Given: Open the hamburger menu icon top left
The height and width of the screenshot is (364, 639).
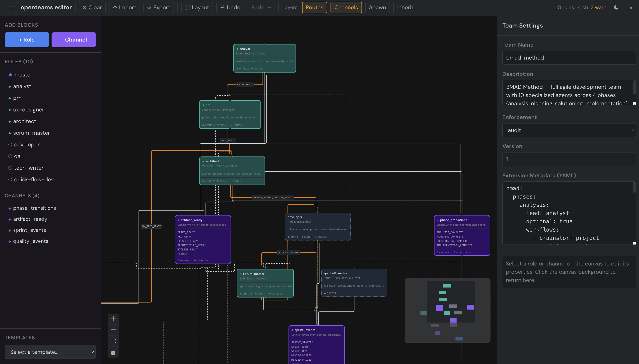Looking at the screenshot, I should [x=11, y=7].
